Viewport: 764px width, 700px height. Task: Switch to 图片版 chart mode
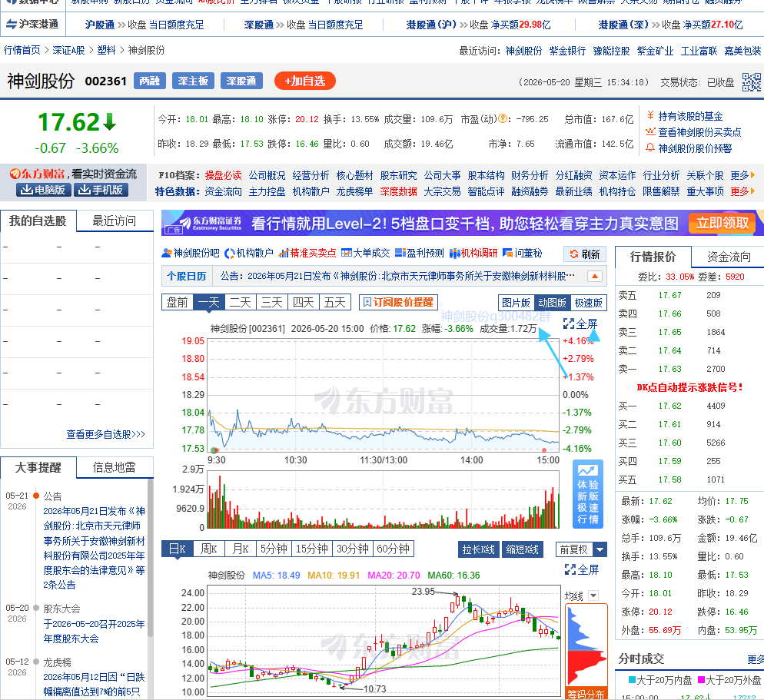pos(516,303)
